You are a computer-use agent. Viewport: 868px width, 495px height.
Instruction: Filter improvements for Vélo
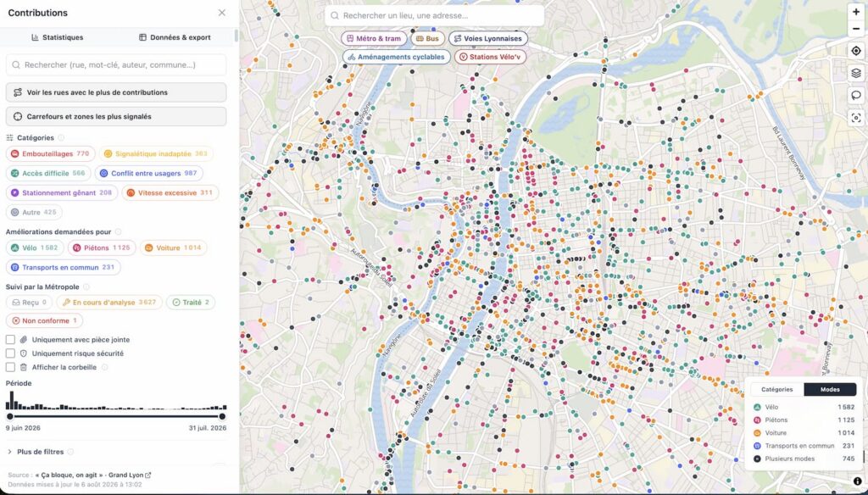35,248
